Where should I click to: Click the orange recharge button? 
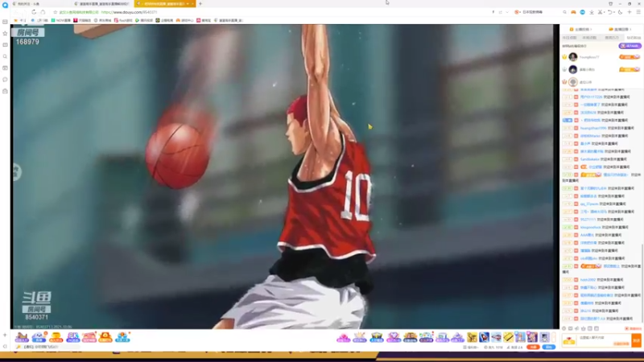[533, 348]
